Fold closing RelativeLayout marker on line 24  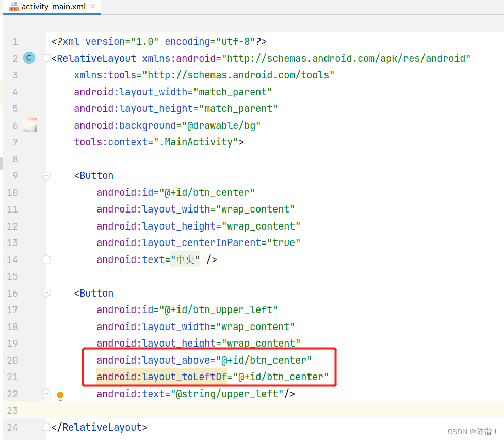(x=46, y=427)
